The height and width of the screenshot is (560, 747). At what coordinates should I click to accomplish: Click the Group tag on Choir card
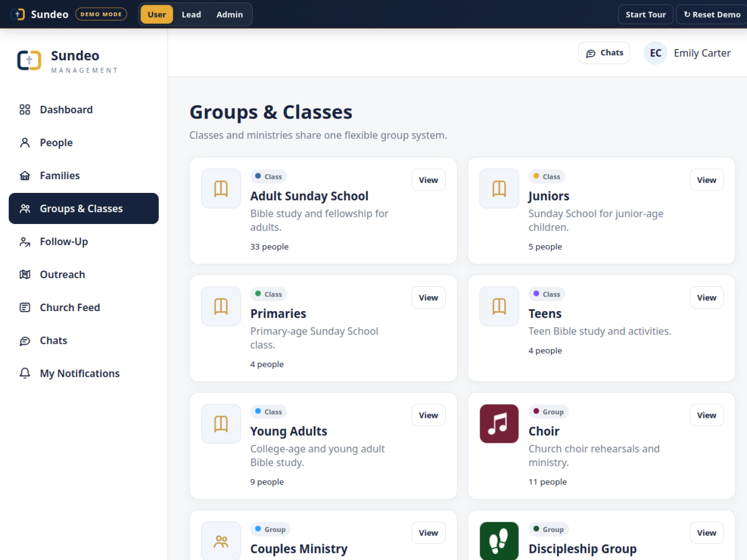click(548, 412)
